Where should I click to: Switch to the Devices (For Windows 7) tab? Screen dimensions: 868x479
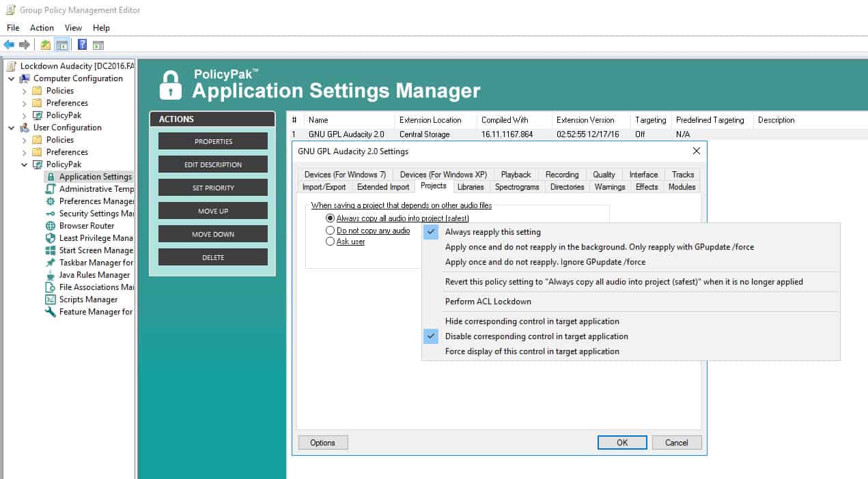pos(345,175)
